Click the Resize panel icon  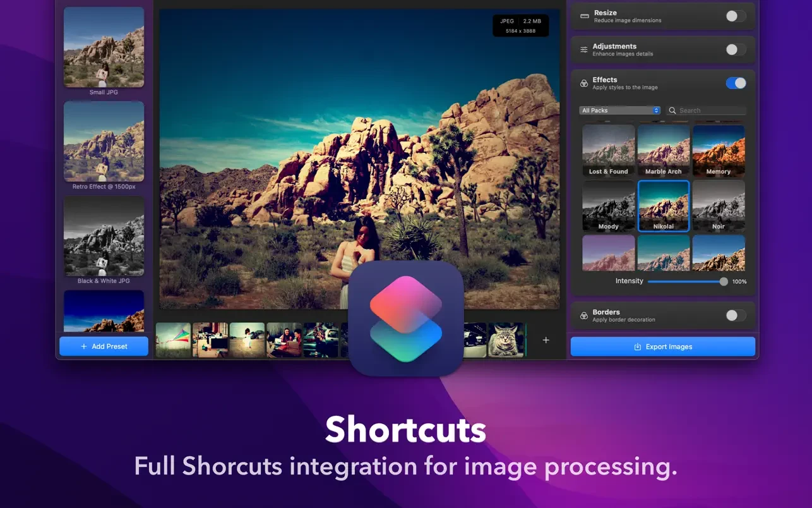click(584, 16)
